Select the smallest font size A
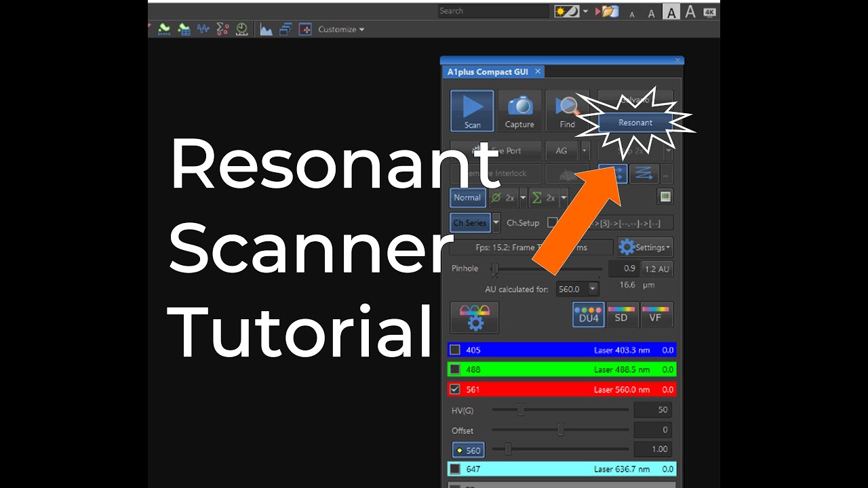 pyautogui.click(x=633, y=14)
